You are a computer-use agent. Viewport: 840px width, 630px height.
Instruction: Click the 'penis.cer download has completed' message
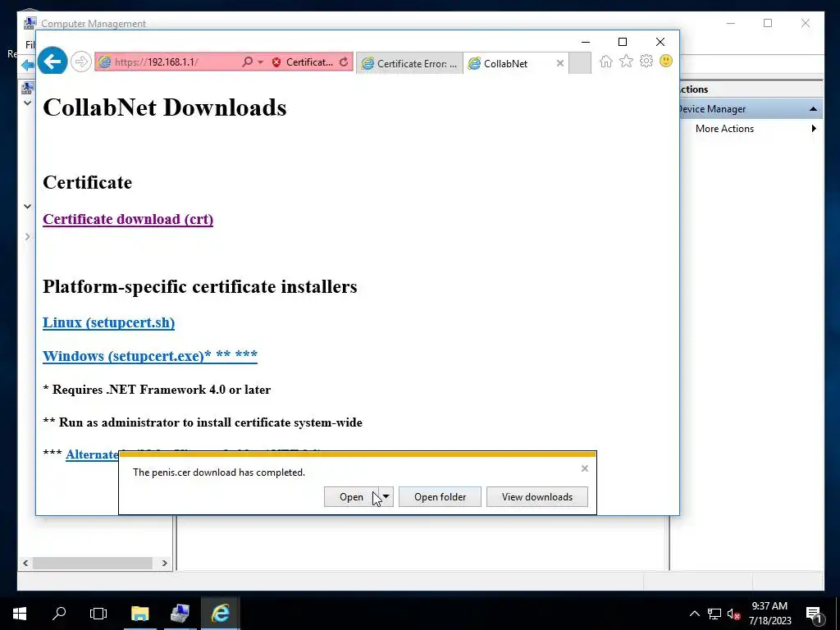coord(218,472)
